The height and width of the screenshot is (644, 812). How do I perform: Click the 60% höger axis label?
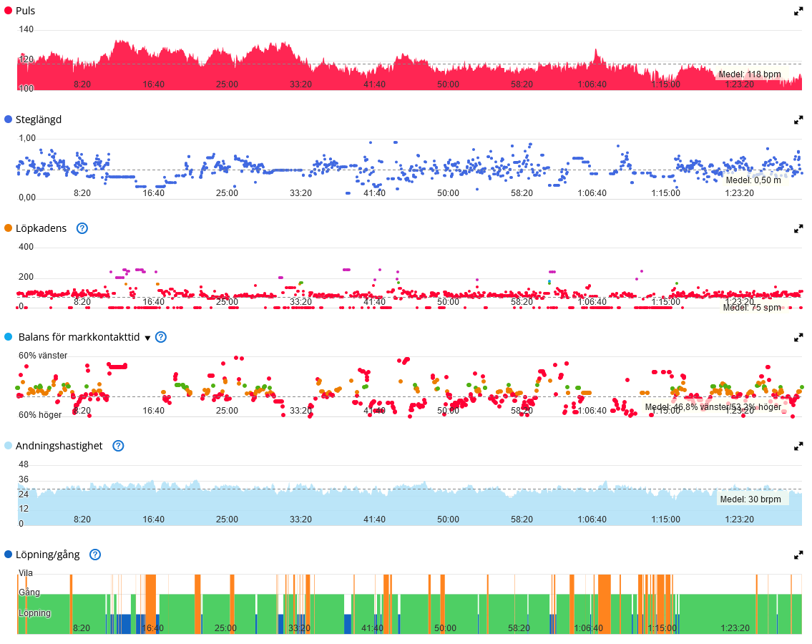[40, 415]
